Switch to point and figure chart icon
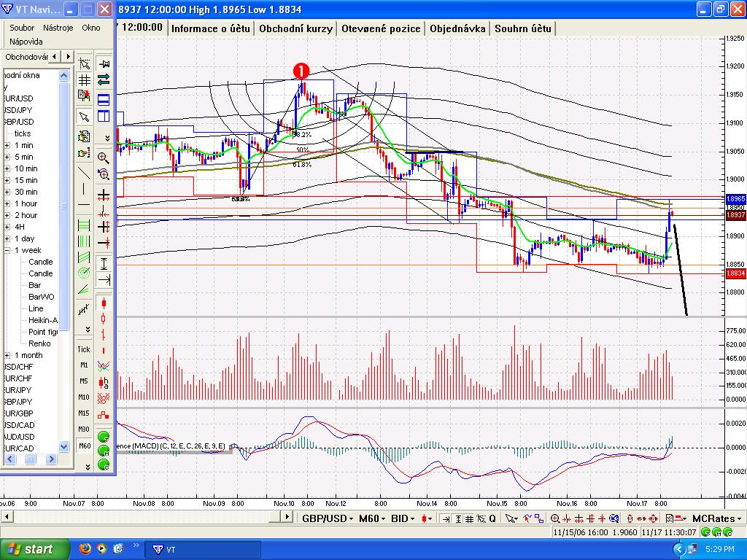This screenshot has width=747, height=560. point(104,398)
